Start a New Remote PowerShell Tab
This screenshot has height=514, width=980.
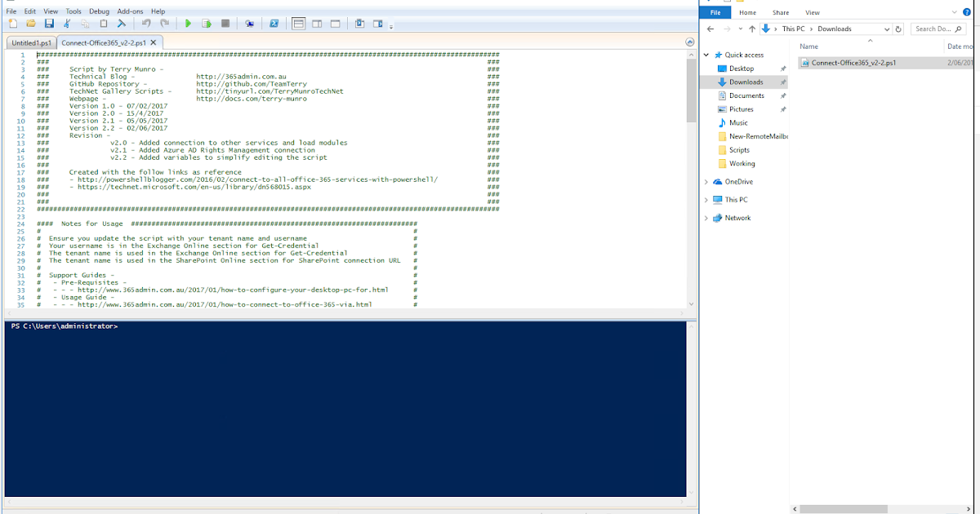click(250, 24)
